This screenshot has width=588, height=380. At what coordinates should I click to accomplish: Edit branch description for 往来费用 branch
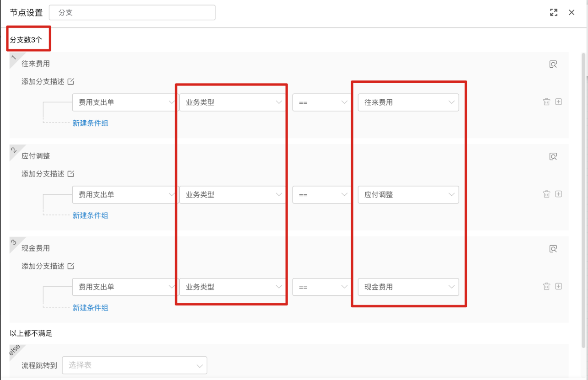pos(71,82)
